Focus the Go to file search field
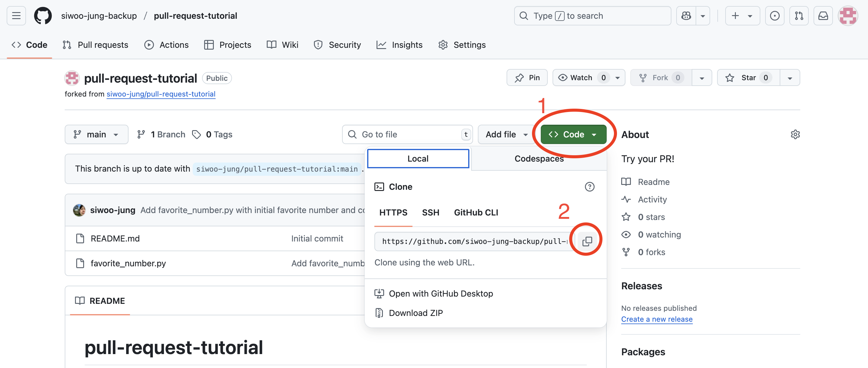Image resolution: width=868 pixels, height=368 pixels. coord(407,135)
